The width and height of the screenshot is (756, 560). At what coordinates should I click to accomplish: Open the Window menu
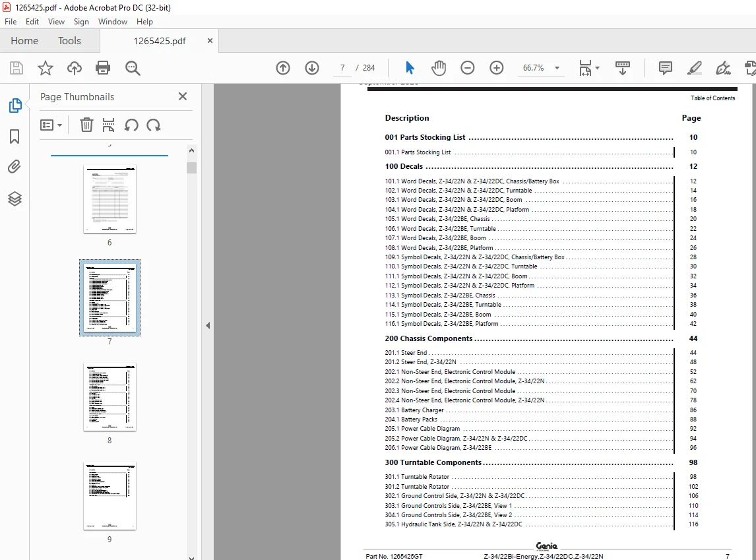(112, 22)
